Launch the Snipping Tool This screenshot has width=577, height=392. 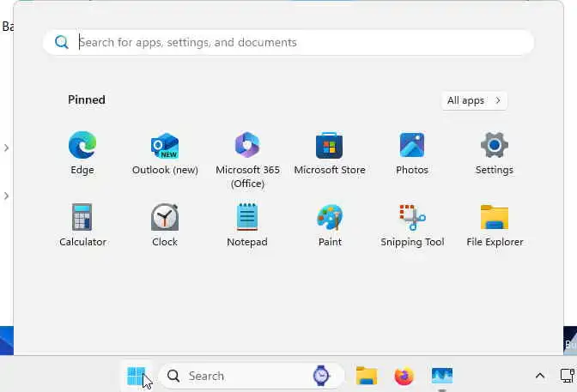point(412,225)
